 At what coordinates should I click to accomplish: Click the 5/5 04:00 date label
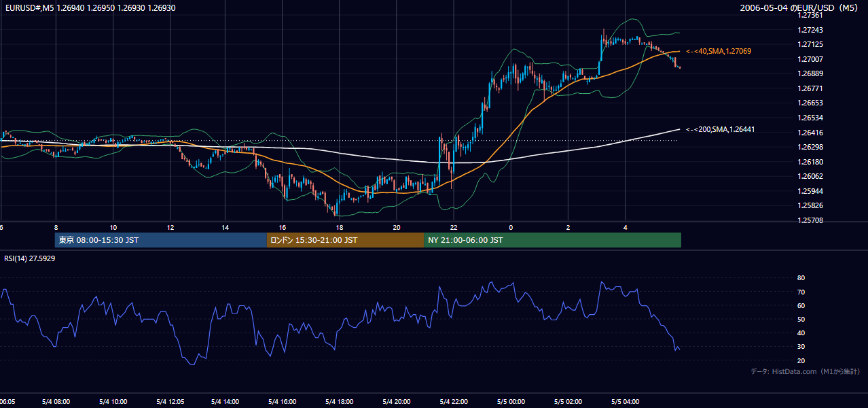[x=625, y=402]
